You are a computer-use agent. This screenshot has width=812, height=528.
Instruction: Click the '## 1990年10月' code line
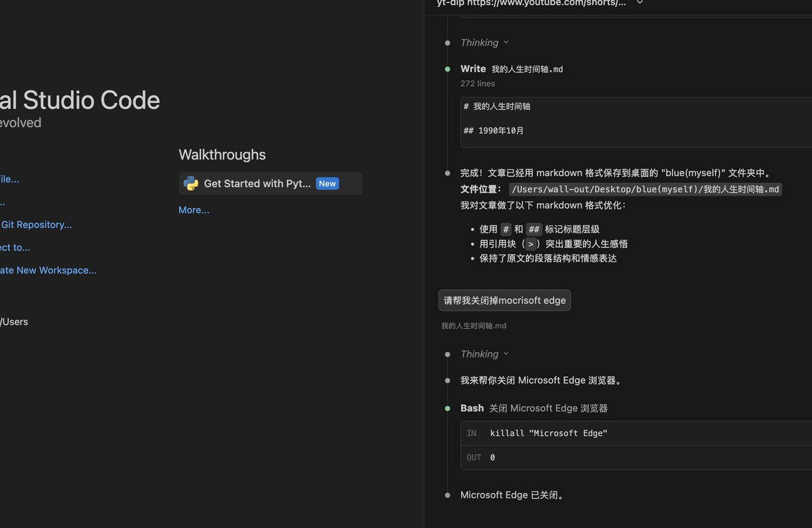(494, 131)
